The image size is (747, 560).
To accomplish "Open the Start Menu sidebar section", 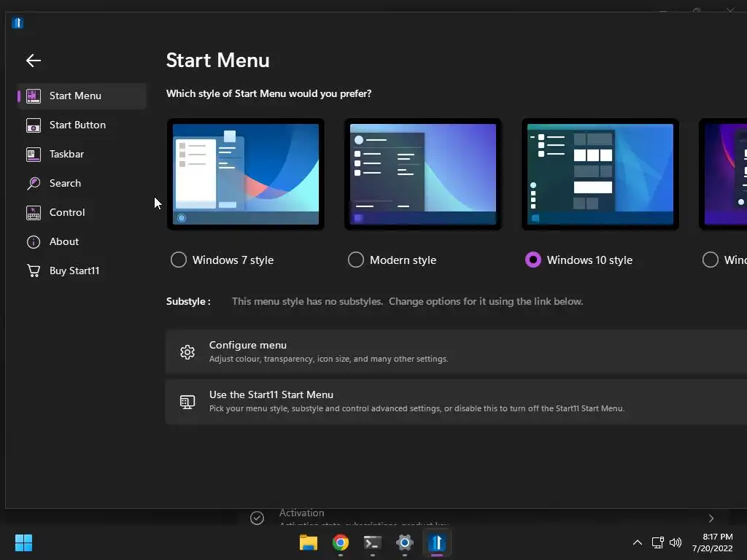I will pyautogui.click(x=82, y=96).
